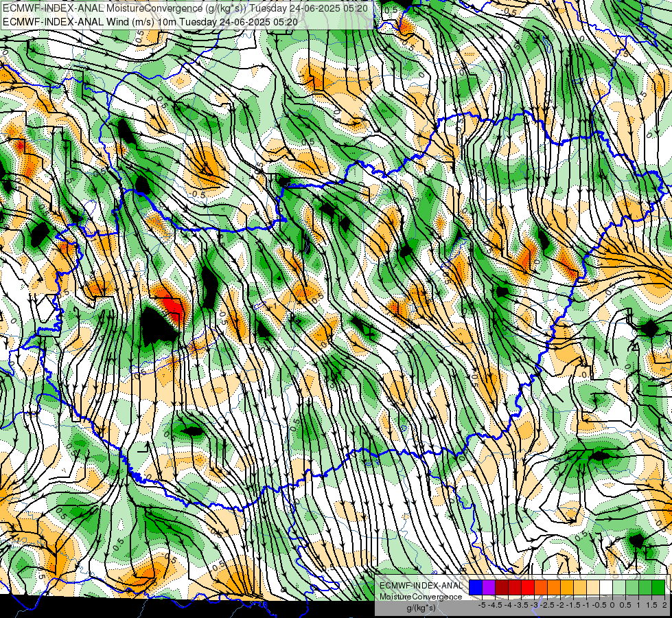Viewport: 672px width, 618px height.
Task: Click the legend label ECMWF-INDEX-ANAL
Action: 421,586
